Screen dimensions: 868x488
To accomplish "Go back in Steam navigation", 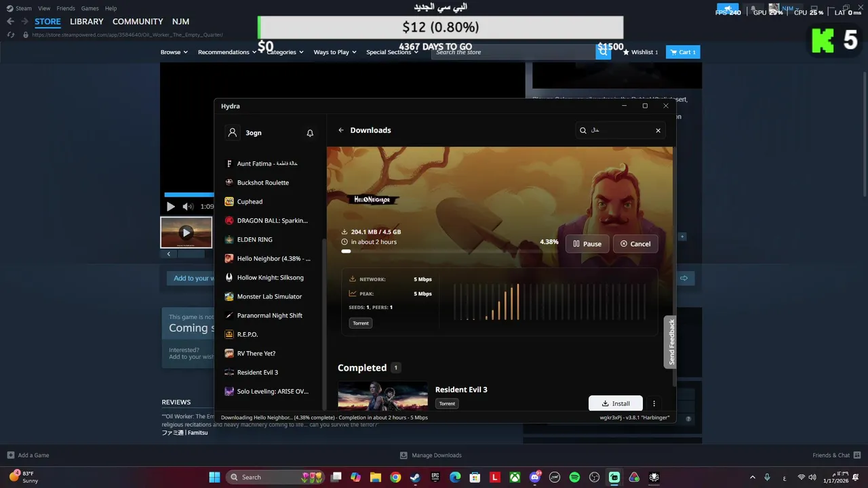I will 10,22.
